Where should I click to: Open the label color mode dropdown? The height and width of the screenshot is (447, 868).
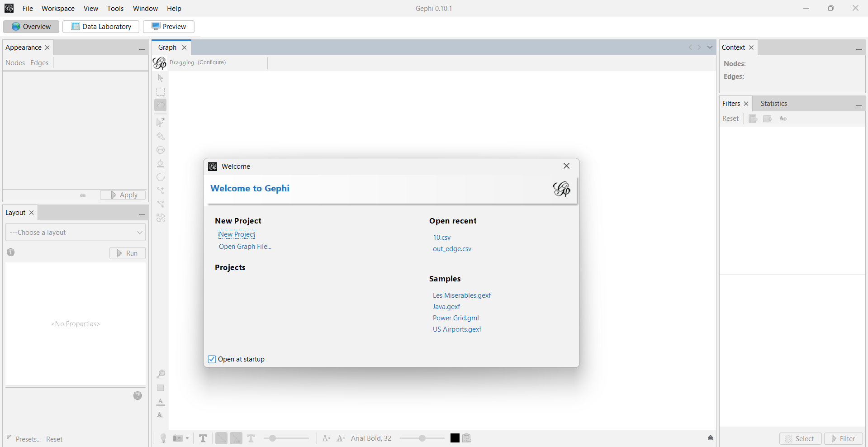point(341,438)
